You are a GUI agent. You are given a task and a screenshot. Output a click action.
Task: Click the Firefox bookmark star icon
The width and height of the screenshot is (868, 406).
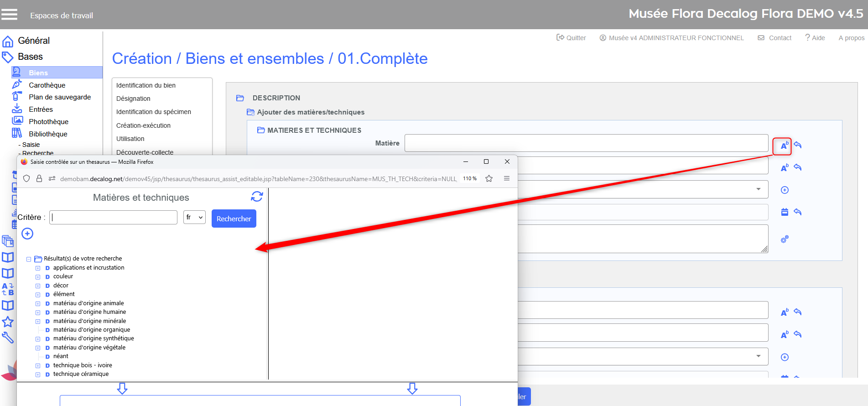coord(489,179)
